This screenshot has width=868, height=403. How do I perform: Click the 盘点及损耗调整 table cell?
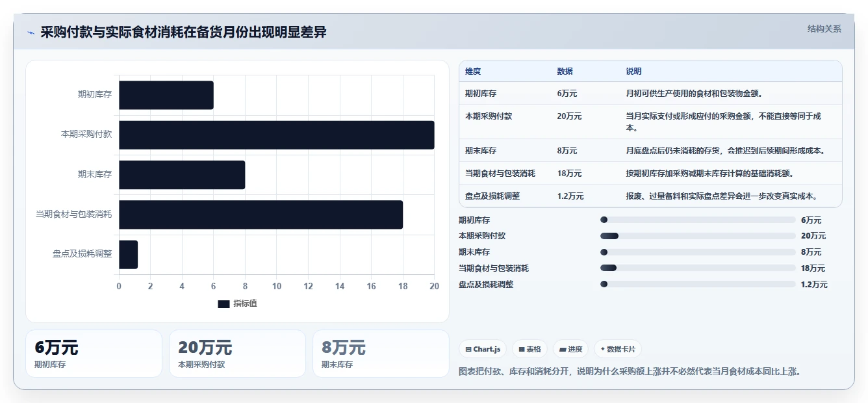pos(492,196)
